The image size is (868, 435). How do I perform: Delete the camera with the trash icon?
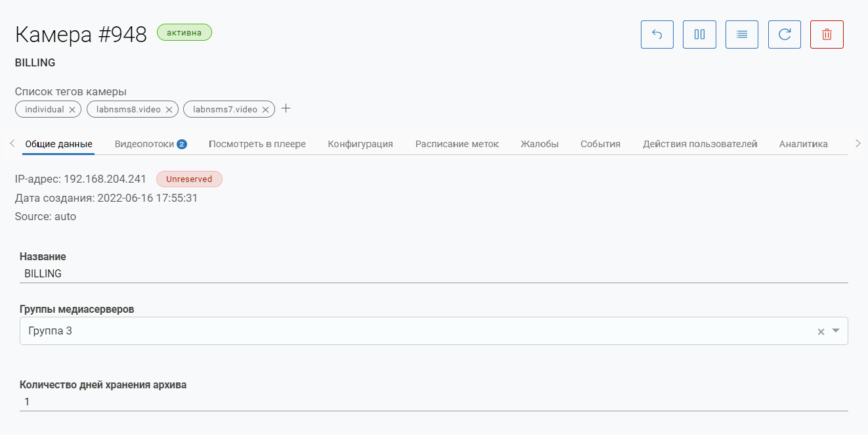point(827,35)
